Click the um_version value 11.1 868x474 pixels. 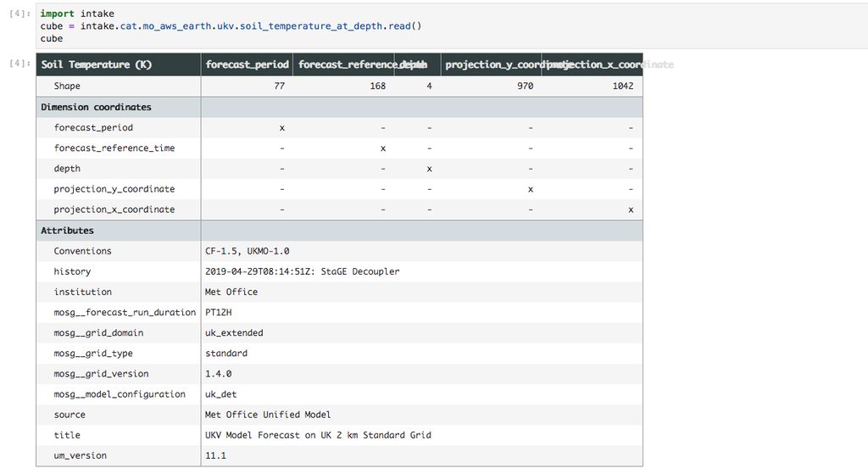pyautogui.click(x=216, y=455)
